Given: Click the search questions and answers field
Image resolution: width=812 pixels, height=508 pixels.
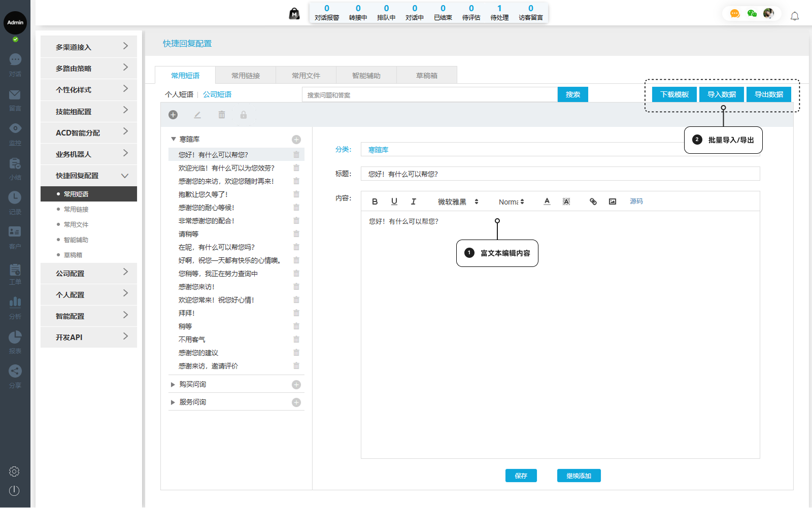Looking at the screenshot, I should point(429,95).
